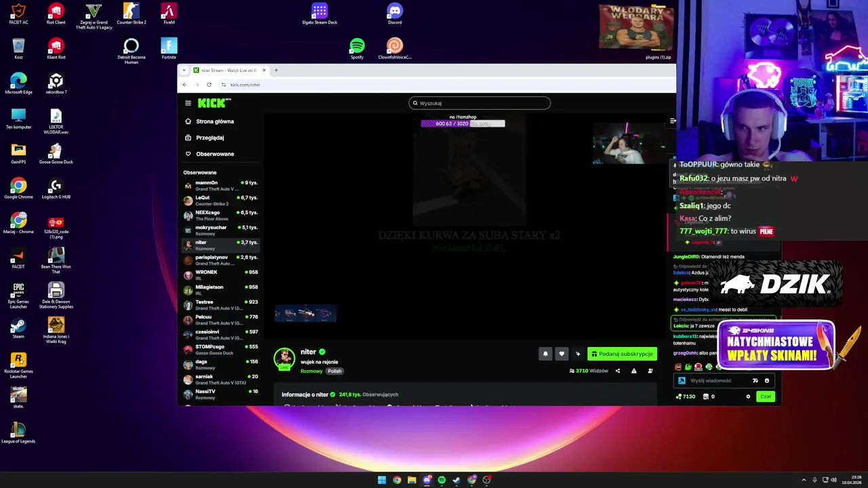The image size is (868, 488).
Task: Click the sparkle icon beside the heart button
Action: point(578,354)
